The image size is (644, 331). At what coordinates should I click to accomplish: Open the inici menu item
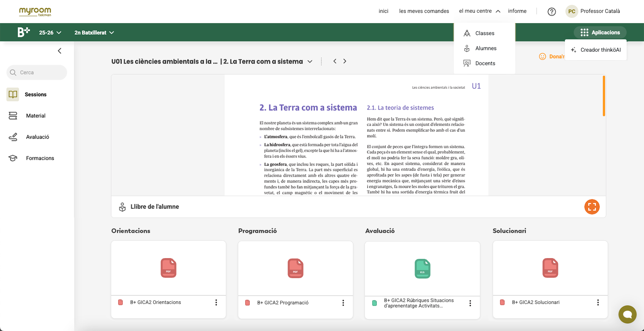(x=383, y=11)
